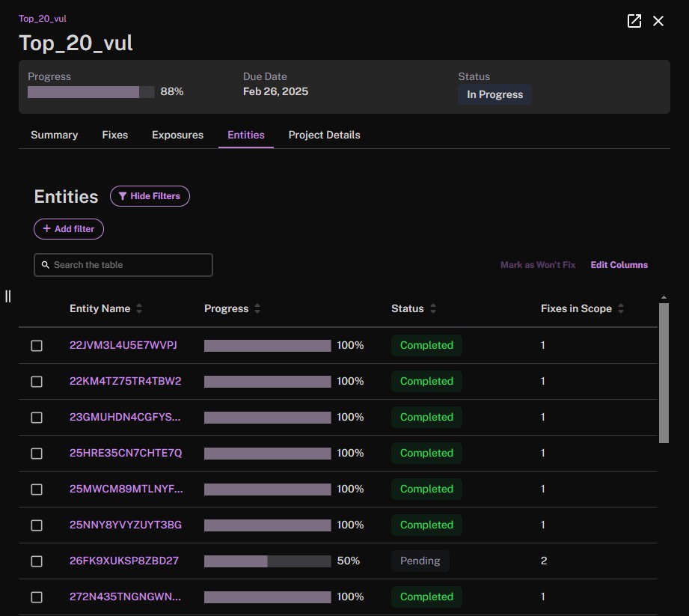Open entity 26FK9XUKSP8ZBD27

(124, 561)
